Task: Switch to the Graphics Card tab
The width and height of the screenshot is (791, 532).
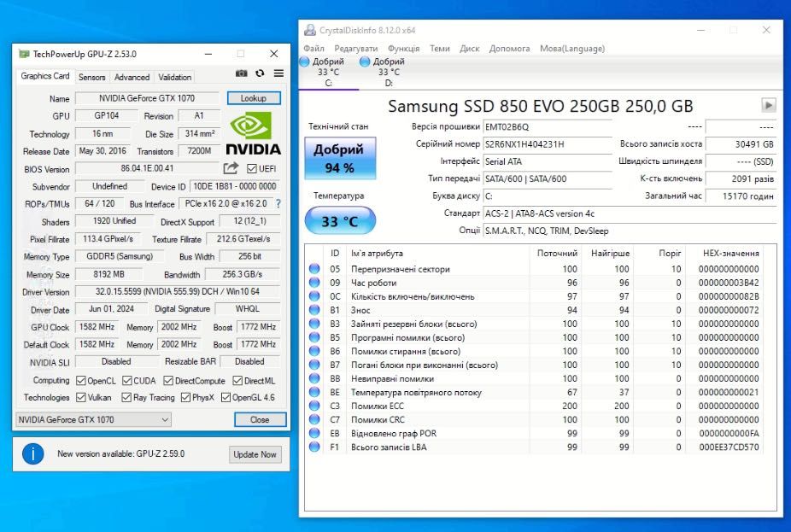Action: [x=45, y=76]
